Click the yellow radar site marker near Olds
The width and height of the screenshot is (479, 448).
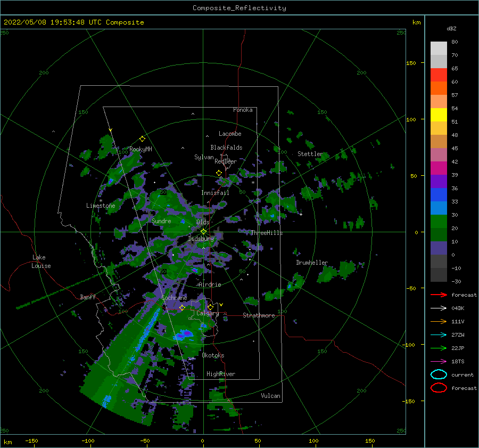pyautogui.click(x=203, y=232)
